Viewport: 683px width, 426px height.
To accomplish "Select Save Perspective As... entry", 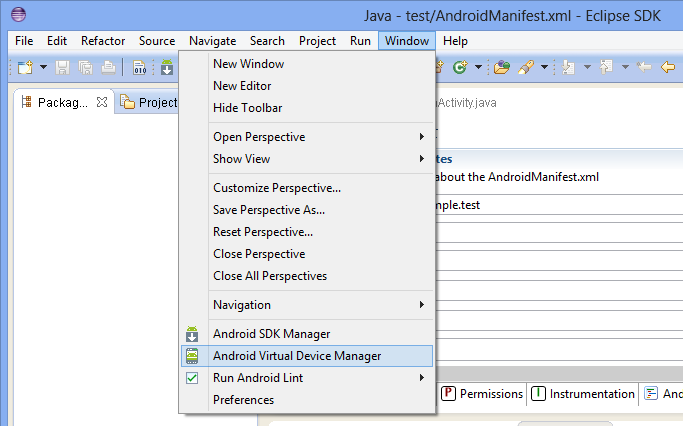I will point(307,210).
